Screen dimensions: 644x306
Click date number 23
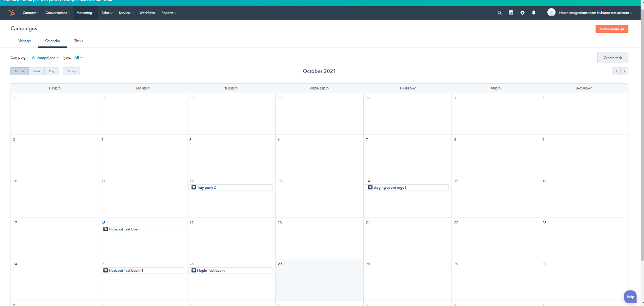544,223
